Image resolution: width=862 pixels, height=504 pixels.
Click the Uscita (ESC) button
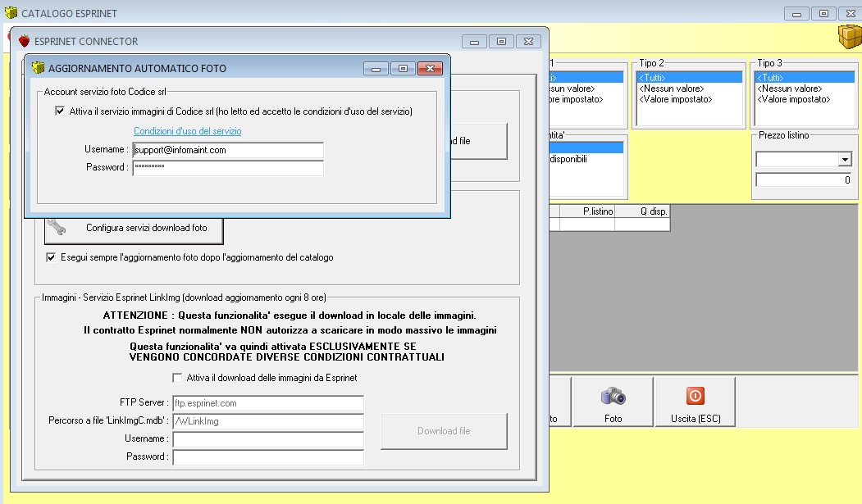(x=696, y=402)
